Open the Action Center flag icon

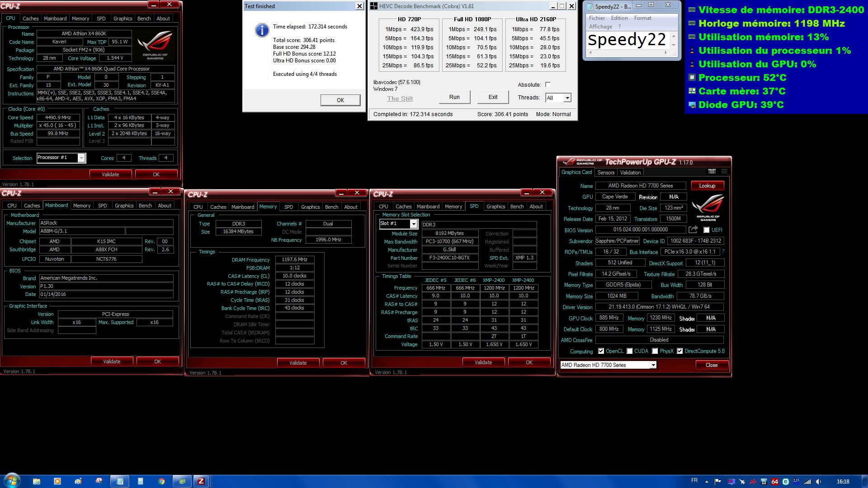(x=717, y=481)
